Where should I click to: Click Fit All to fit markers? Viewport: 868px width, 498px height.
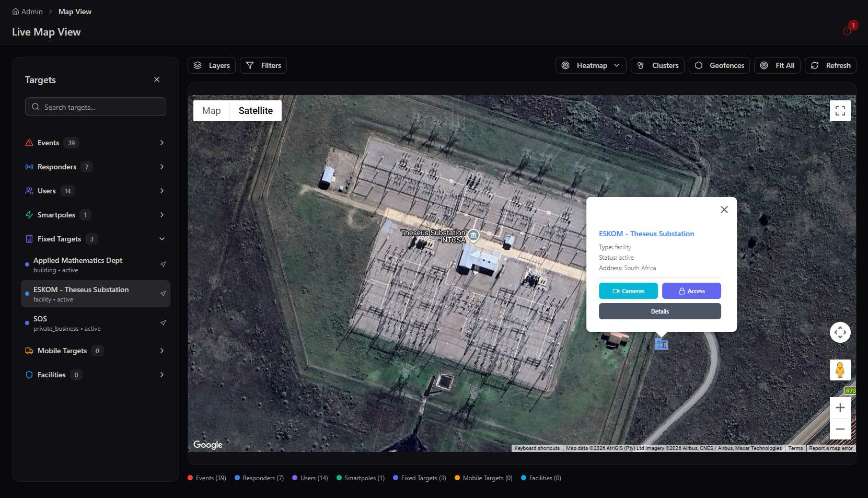[x=777, y=65]
